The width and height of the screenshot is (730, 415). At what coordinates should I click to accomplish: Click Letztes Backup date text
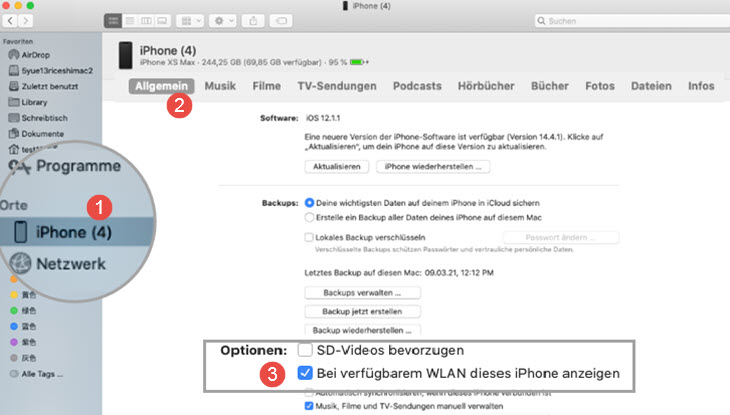point(399,273)
